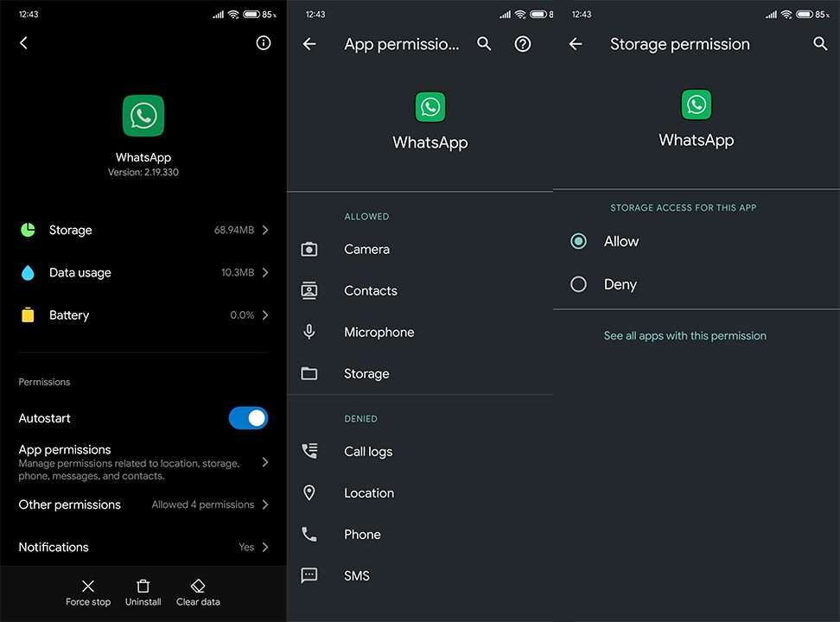Open the Camera permission entry

419,249
